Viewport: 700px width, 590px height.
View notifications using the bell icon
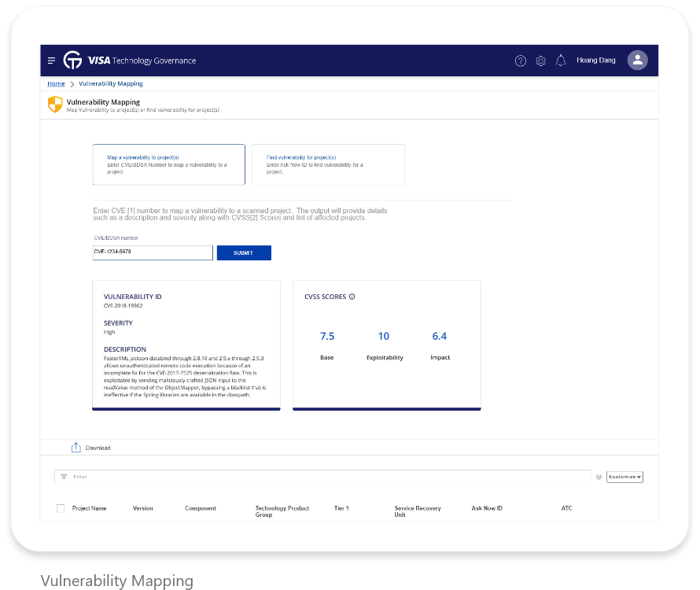click(561, 61)
